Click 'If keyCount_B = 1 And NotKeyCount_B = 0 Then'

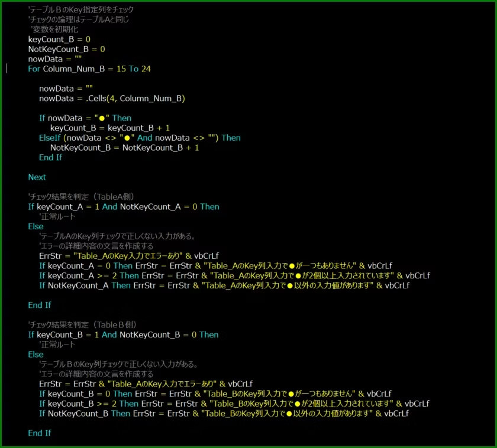pyautogui.click(x=123, y=335)
